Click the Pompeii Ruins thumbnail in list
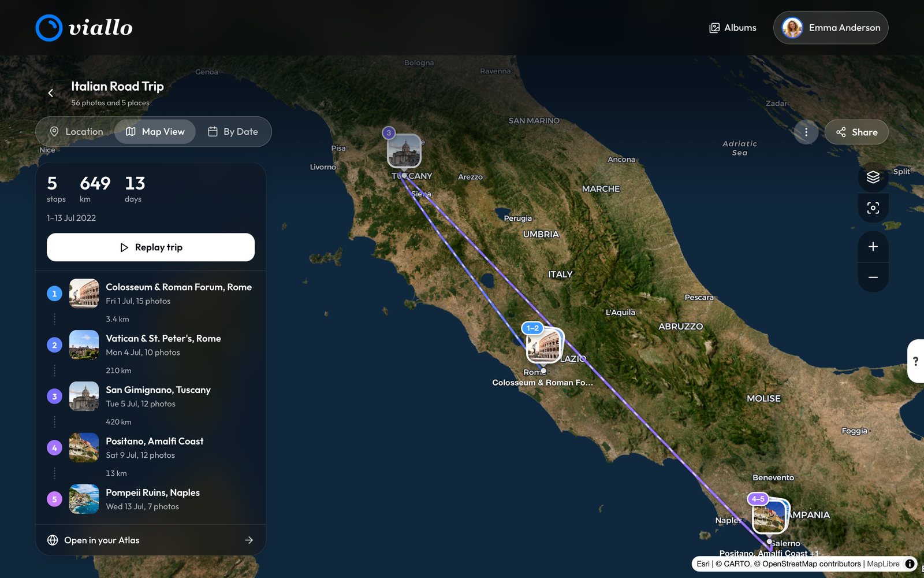Screen dimensions: 924x578 [x=84, y=499]
